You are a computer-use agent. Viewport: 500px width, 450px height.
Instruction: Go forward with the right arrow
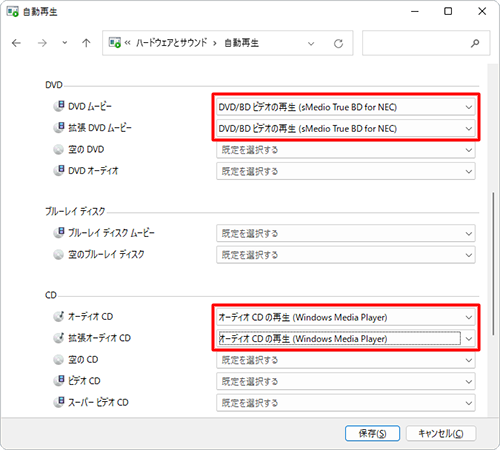[x=42, y=43]
